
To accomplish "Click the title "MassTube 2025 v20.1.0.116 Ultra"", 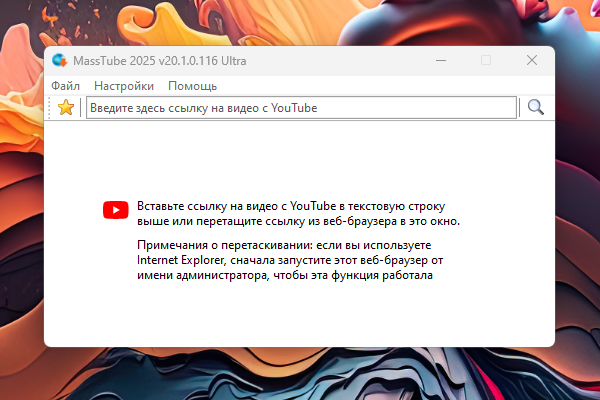I will 160,61.
